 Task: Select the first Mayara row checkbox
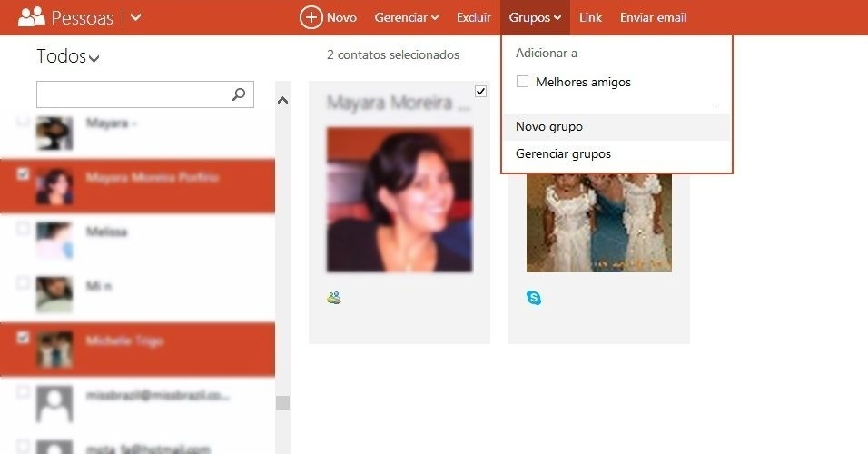point(23,120)
